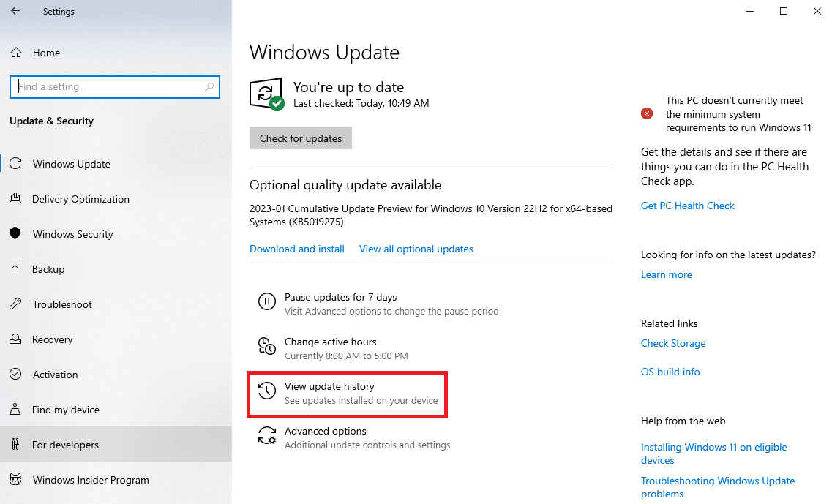This screenshot has width=832, height=504.
Task: Click the Recovery icon in sidebar
Action: [15, 339]
